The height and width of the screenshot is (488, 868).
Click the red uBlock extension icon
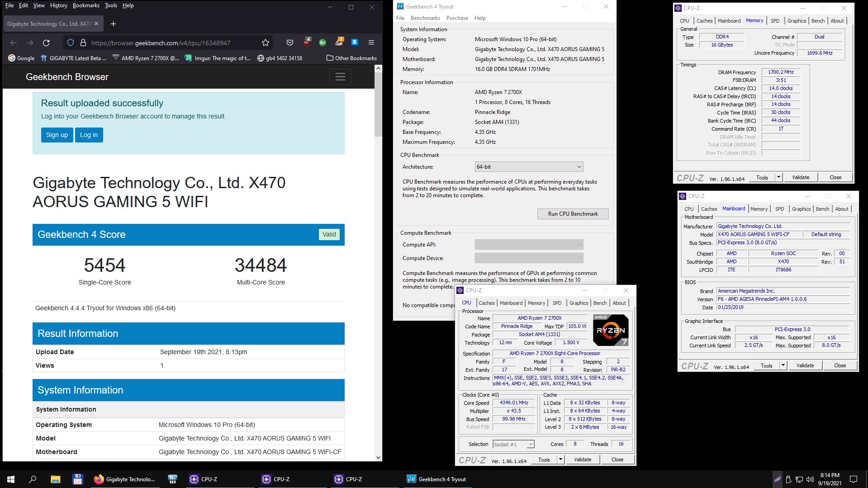point(307,42)
